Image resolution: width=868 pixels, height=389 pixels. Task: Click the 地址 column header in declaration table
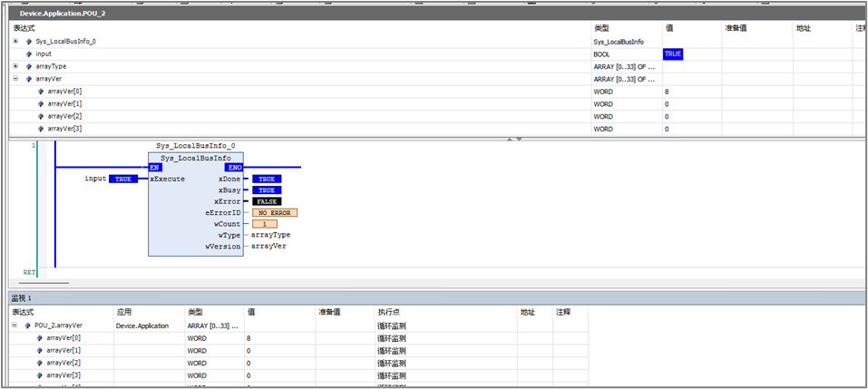tap(804, 28)
